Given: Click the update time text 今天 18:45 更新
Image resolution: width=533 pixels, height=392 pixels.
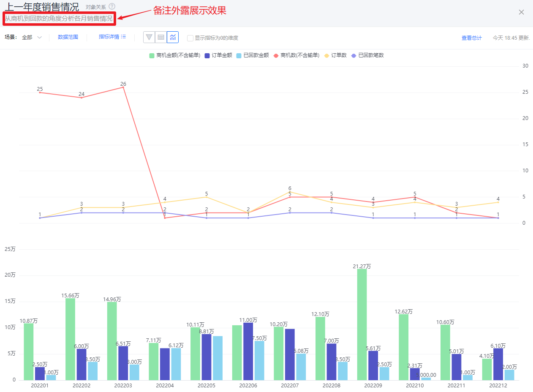Looking at the screenshot, I should pos(511,38).
